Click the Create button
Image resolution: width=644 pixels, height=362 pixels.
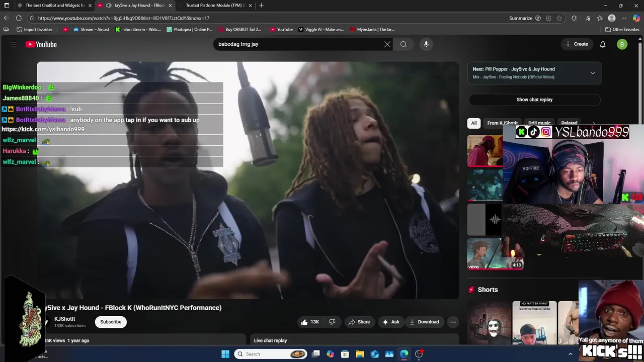click(x=577, y=44)
